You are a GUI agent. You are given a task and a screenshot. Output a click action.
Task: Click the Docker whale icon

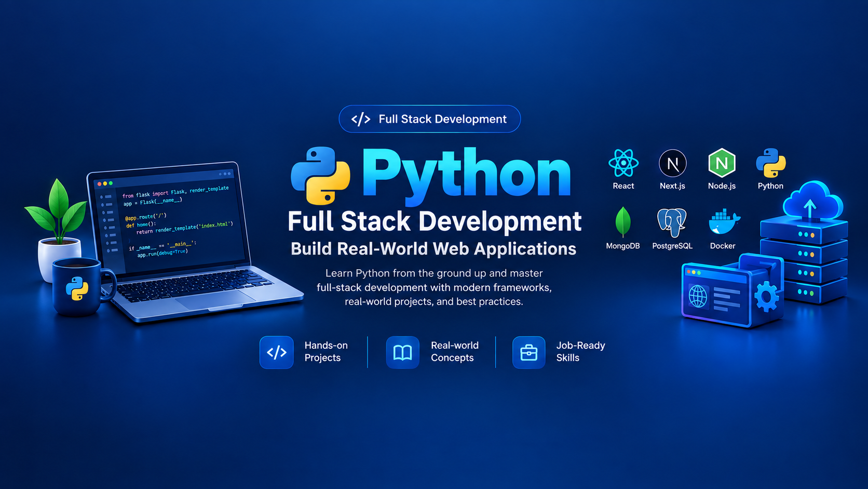click(x=724, y=222)
